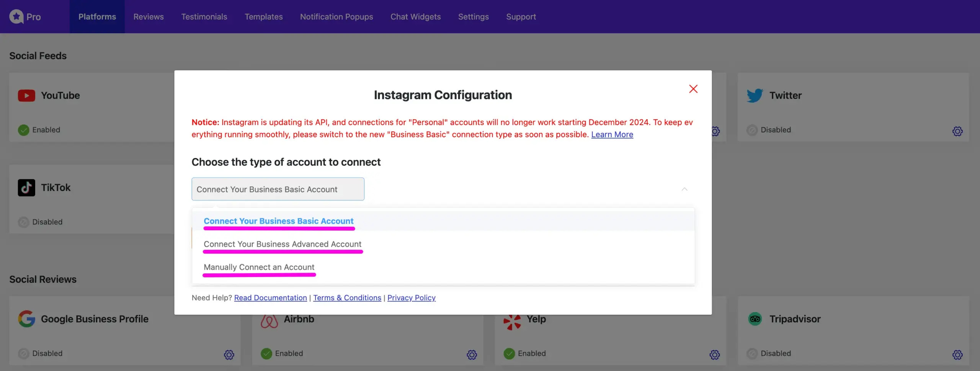The width and height of the screenshot is (980, 371).
Task: Open Tripadvisor settings gear
Action: point(957,355)
